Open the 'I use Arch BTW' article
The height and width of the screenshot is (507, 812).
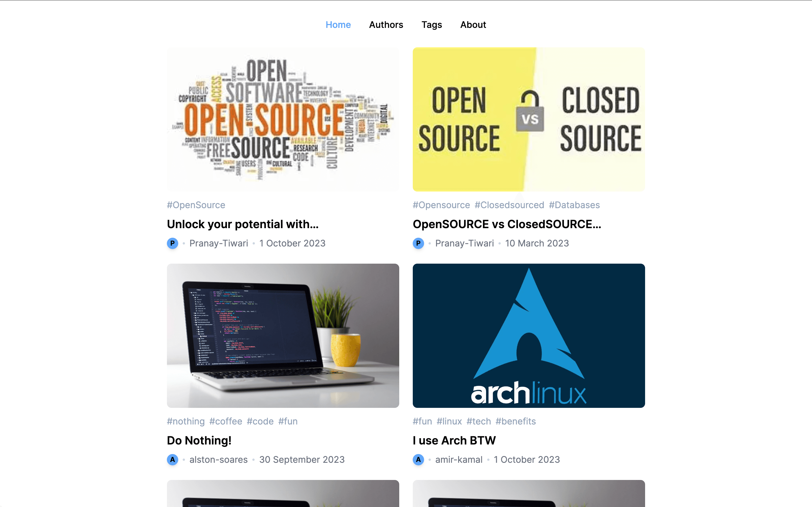click(x=454, y=440)
